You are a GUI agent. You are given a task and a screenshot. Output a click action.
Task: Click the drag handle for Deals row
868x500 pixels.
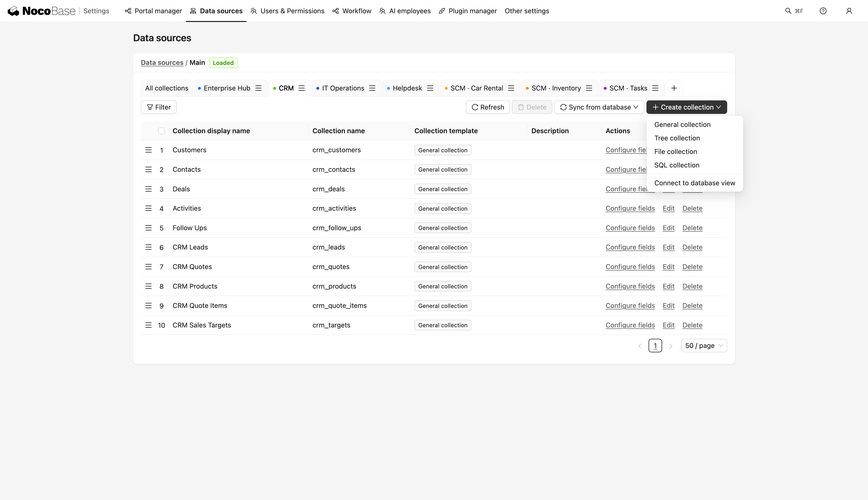[149, 189]
